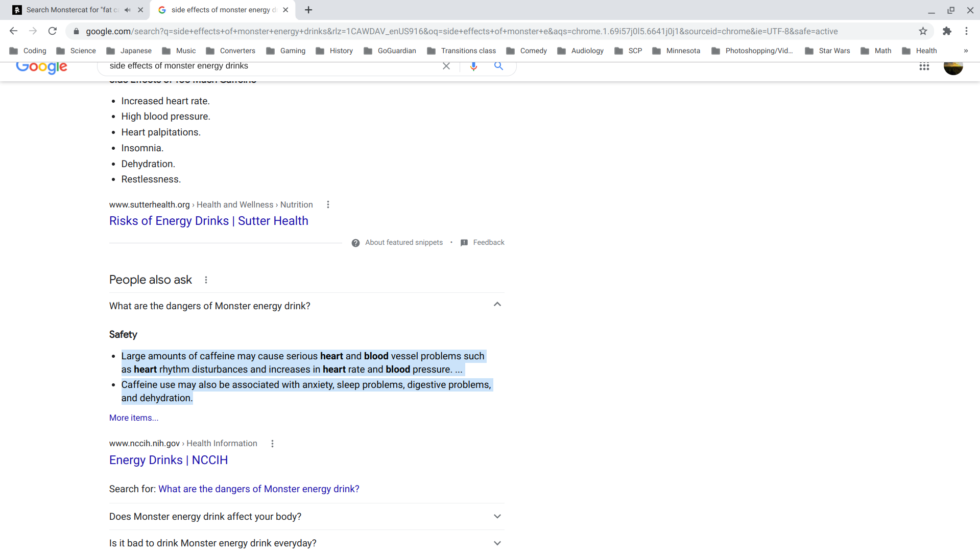
Task: Open the Japanese bookmarks folder
Action: tap(129, 51)
